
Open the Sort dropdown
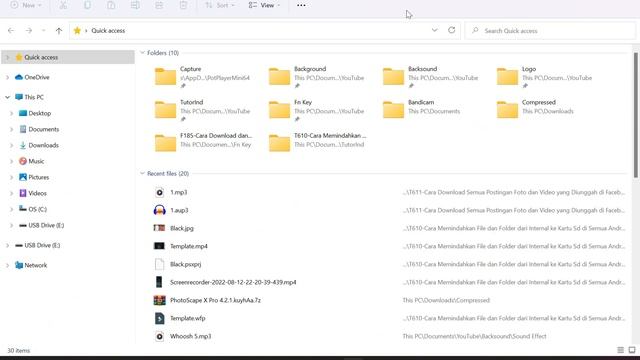click(x=220, y=5)
